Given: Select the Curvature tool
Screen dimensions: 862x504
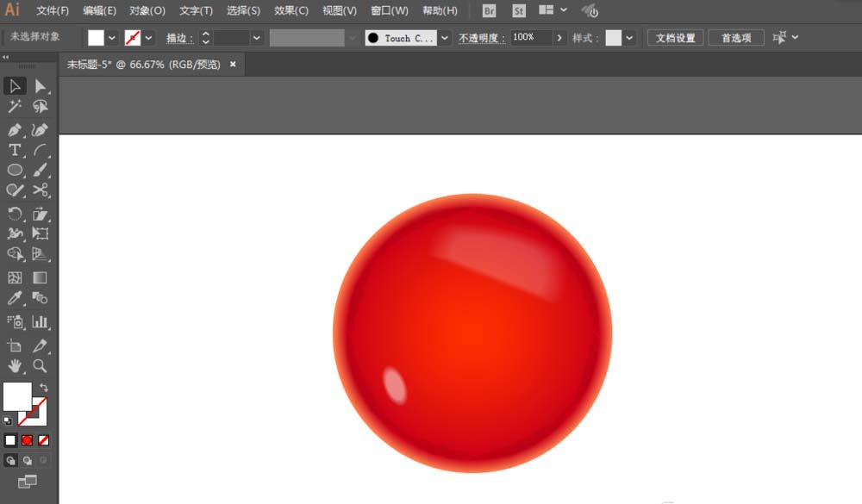Looking at the screenshot, I should 41,130.
